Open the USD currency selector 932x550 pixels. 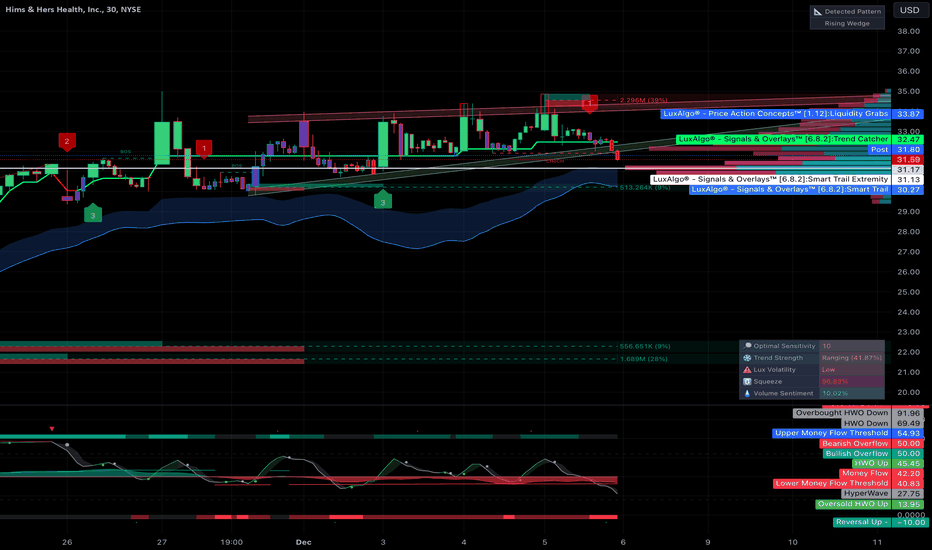pos(909,10)
